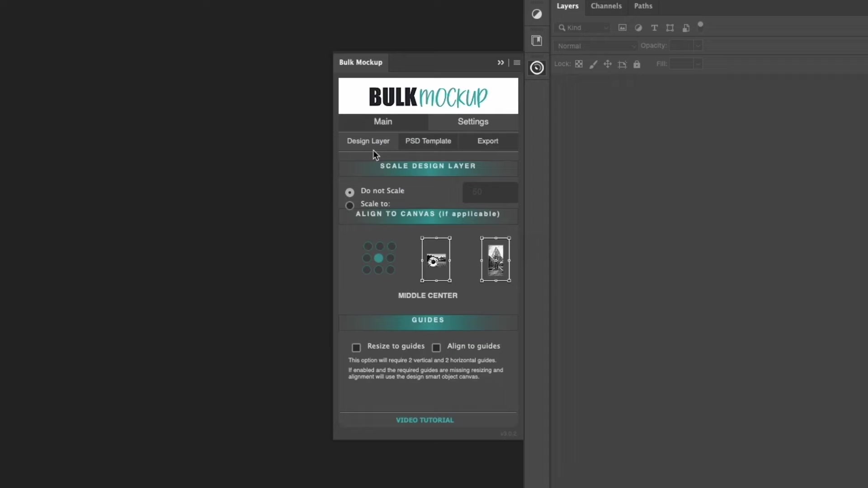This screenshot has height=488, width=868.
Task: Filter layers by shape layers
Action: [670, 28]
